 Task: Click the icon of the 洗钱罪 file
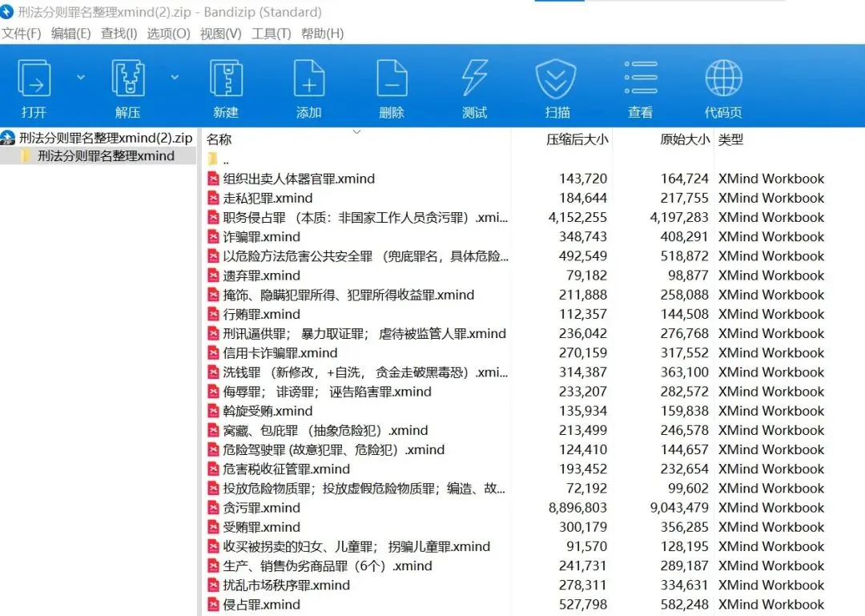(214, 372)
